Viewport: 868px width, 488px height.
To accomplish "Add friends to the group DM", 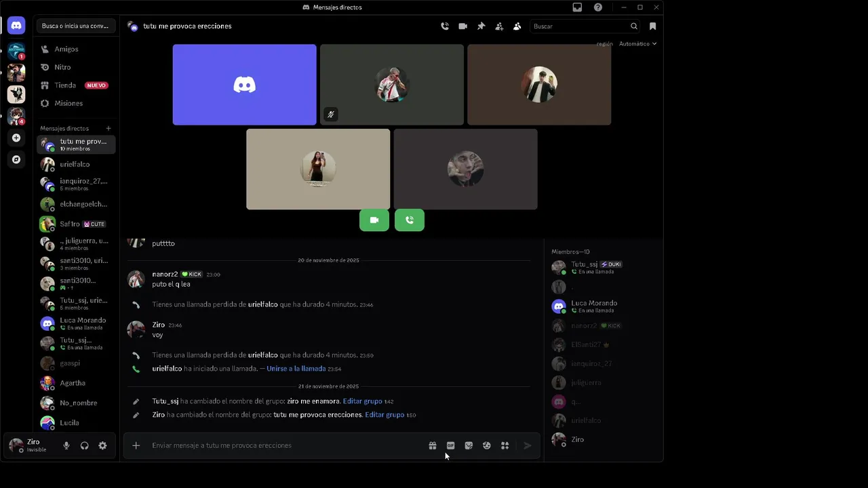I will 499,26.
